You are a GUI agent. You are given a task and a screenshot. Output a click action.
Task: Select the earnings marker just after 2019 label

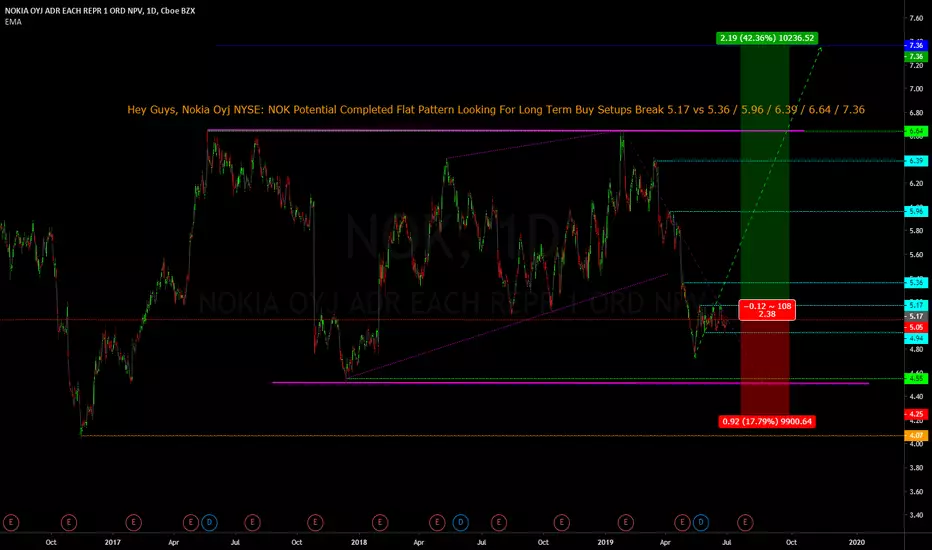tap(625, 523)
